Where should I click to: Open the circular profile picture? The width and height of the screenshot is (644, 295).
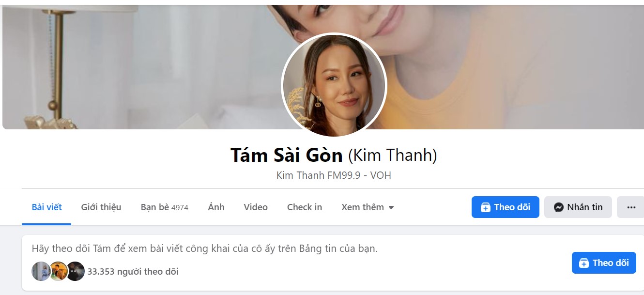pyautogui.click(x=334, y=85)
